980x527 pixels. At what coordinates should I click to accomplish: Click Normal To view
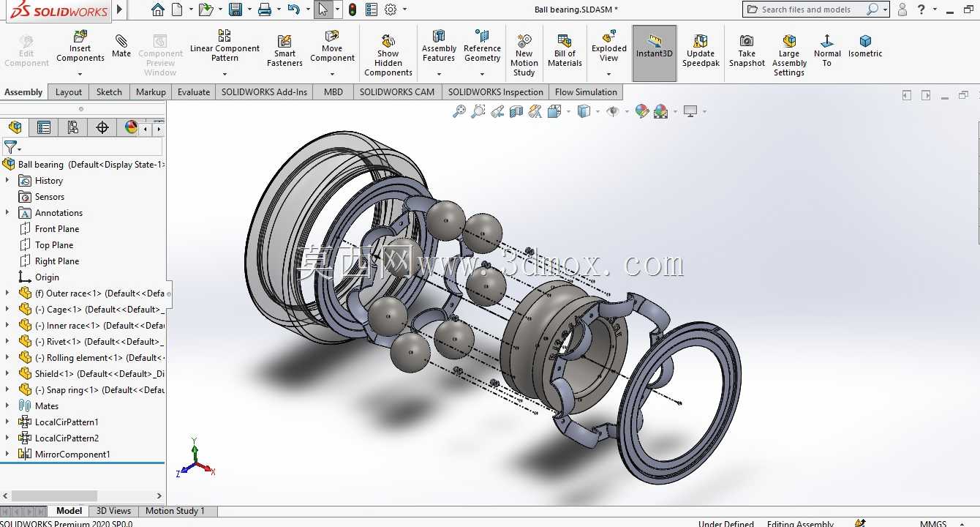(x=827, y=51)
